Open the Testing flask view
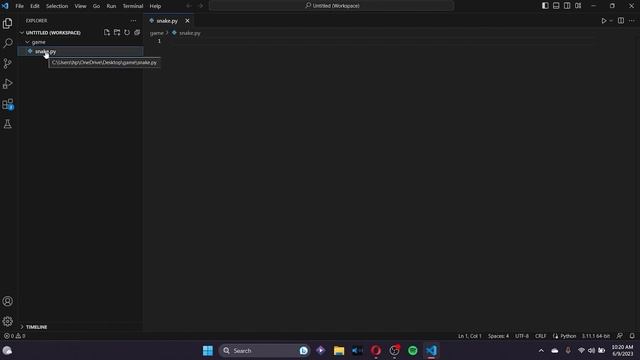Image resolution: width=640 pixels, height=360 pixels. point(7,124)
